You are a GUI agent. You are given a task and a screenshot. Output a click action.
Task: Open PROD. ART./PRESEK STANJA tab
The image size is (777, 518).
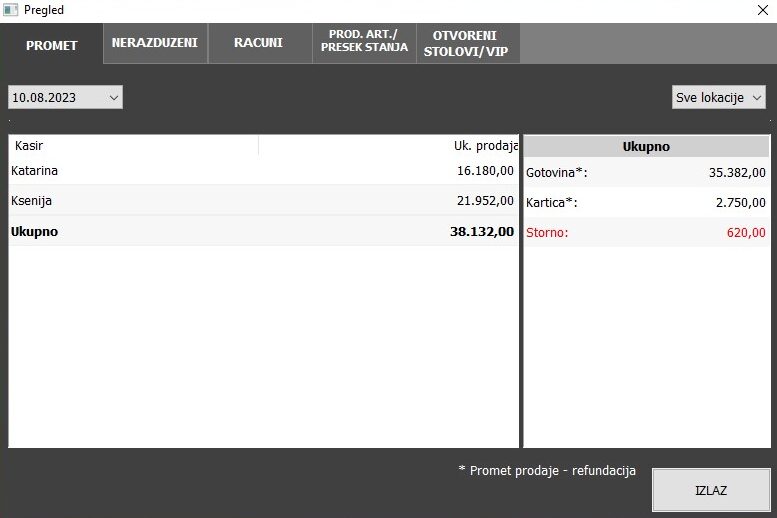[364, 44]
